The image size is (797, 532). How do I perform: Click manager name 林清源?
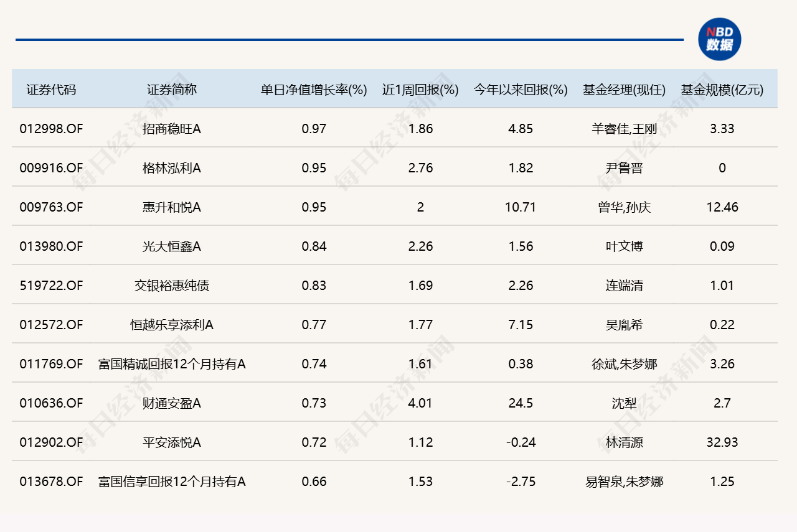(625, 442)
